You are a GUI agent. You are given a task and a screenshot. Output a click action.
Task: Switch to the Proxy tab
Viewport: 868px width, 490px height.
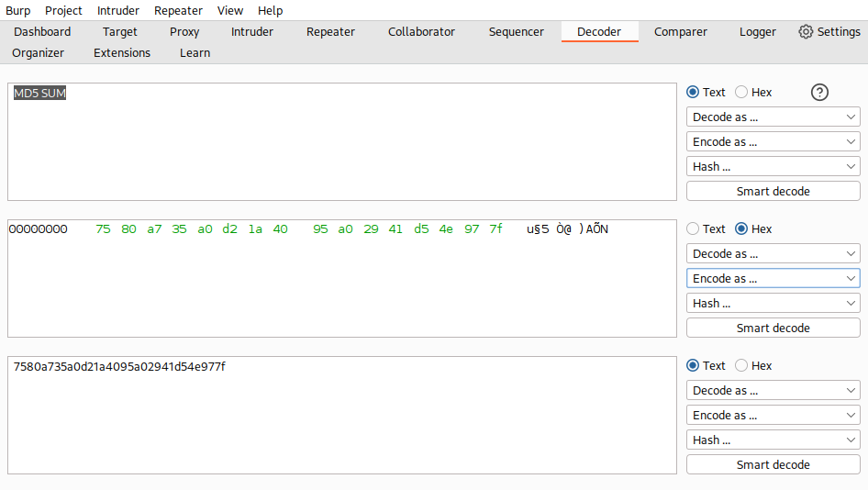184,32
